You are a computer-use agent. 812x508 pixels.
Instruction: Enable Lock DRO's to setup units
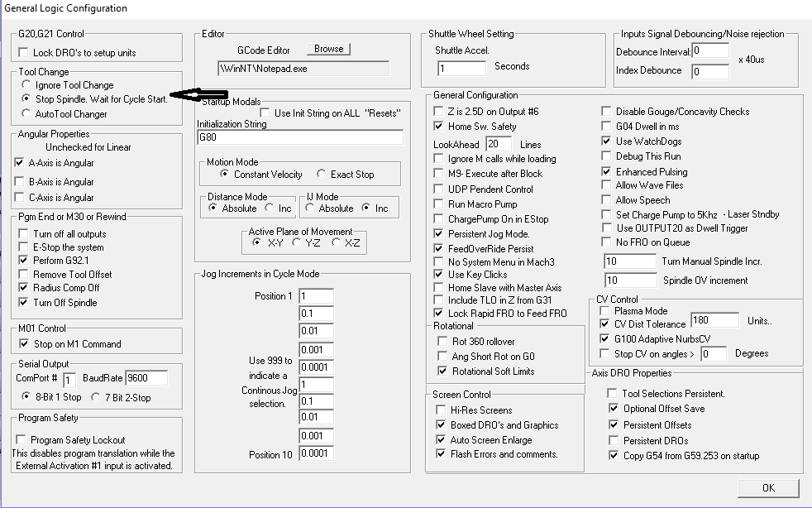click(23, 52)
